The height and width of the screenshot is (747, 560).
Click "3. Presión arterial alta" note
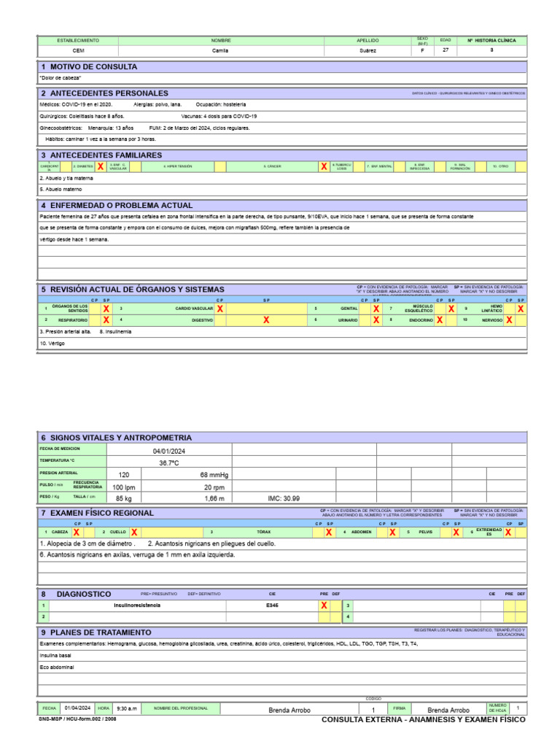(65, 332)
